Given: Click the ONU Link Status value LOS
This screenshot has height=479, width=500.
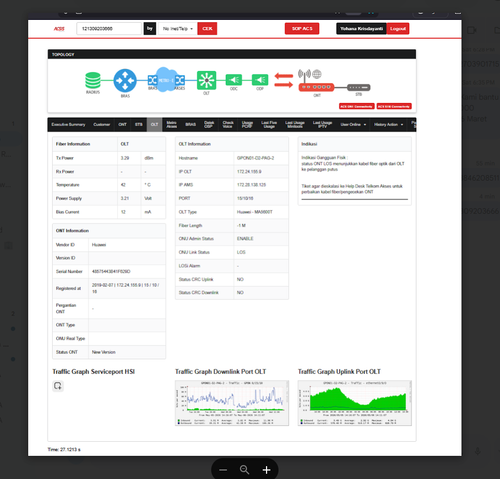Looking at the screenshot, I should 241,252.
